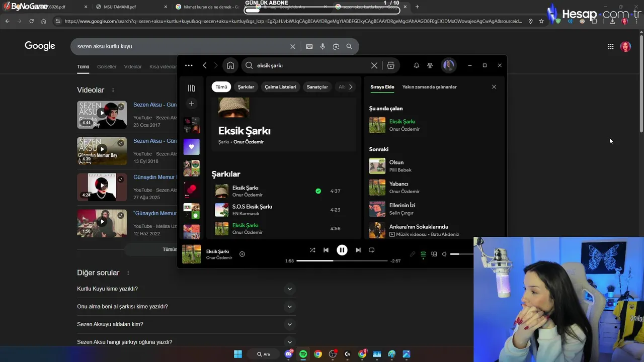Screen dimensions: 644x362
Task: Toggle the queue view icon
Action: tap(423, 254)
